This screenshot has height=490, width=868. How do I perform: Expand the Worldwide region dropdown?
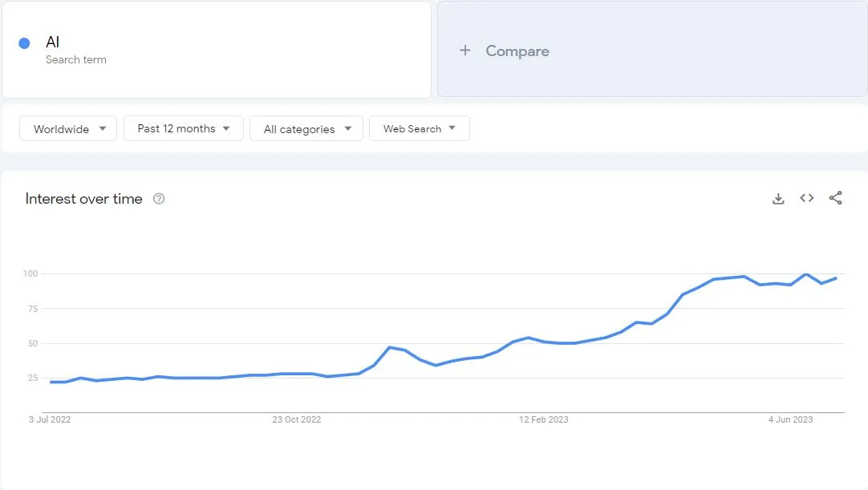(70, 128)
